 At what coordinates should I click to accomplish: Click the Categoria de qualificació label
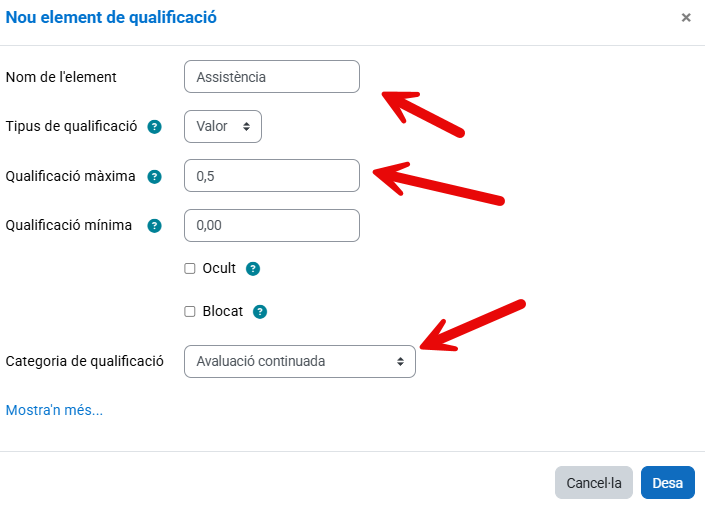coord(85,361)
